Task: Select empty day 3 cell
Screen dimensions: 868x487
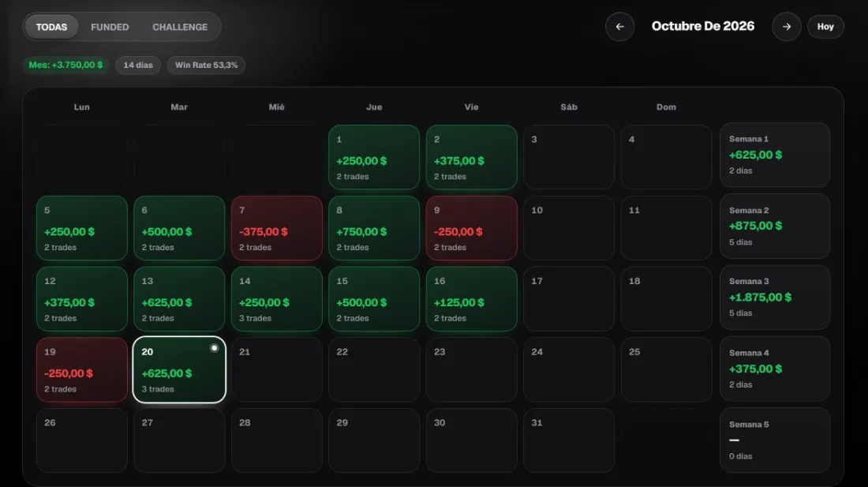Action: (568, 157)
